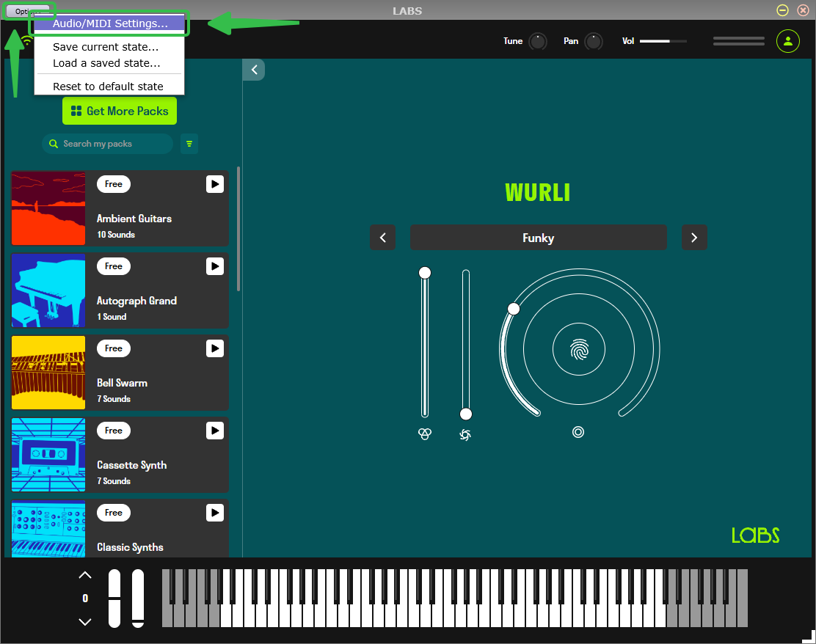Click Reset to default state
The width and height of the screenshot is (816, 644).
109,87
